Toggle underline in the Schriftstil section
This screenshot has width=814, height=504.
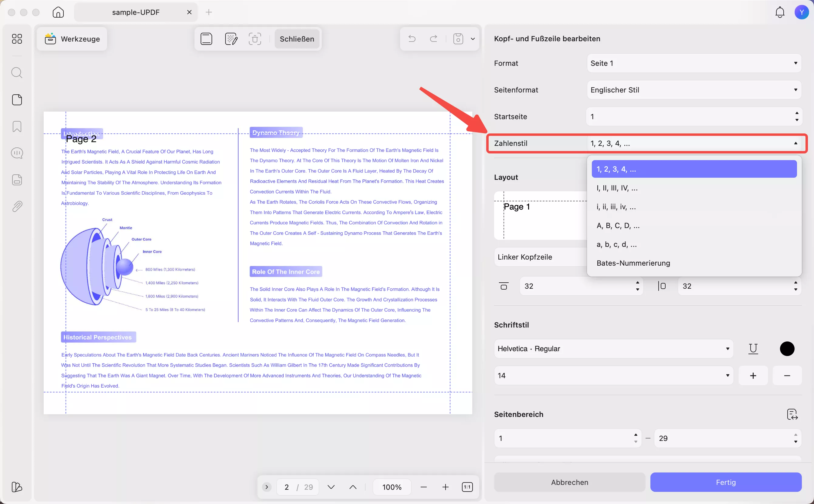pyautogui.click(x=753, y=349)
